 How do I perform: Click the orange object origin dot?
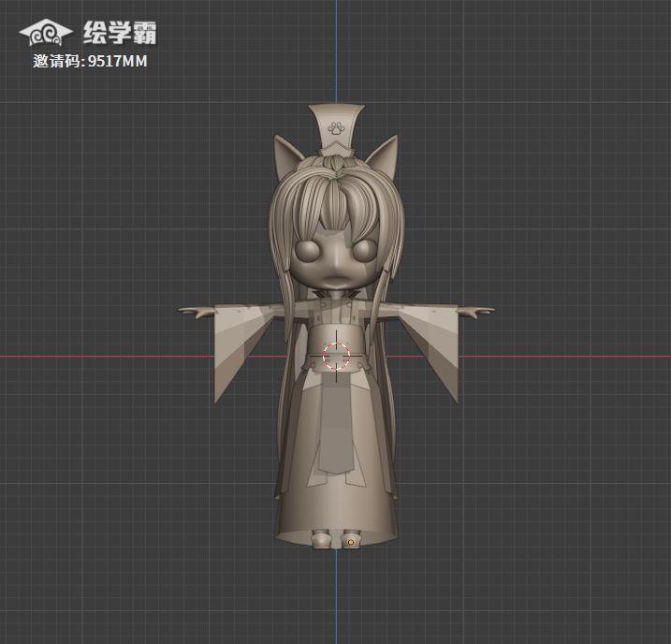click(x=351, y=542)
